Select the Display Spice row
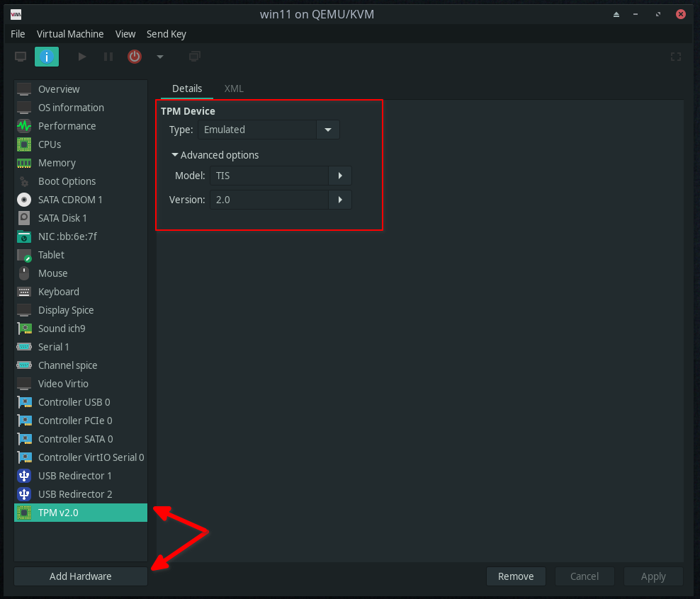 [x=81, y=310]
